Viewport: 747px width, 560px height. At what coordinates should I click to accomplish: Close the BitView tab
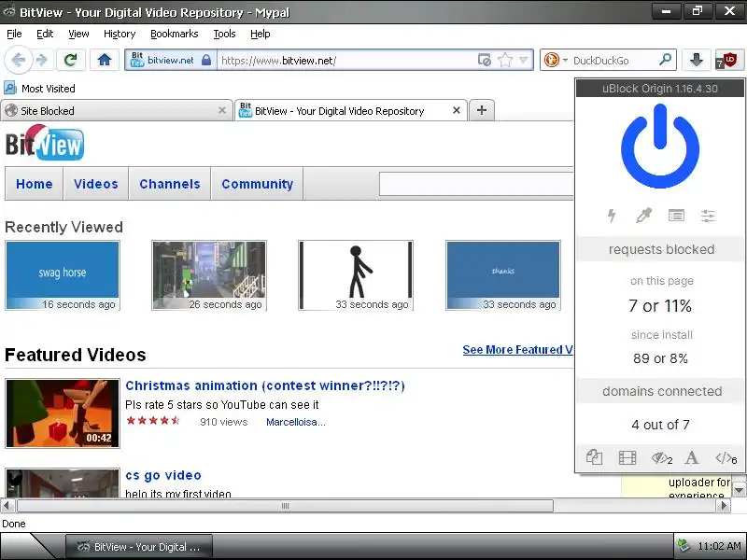(457, 110)
